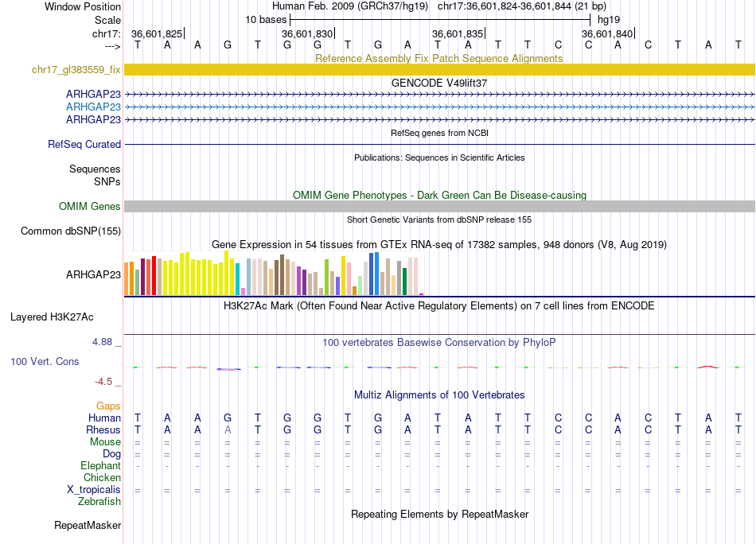Click the Gaps label in Multiz track
The width and height of the screenshot is (756, 544).
click(x=108, y=406)
